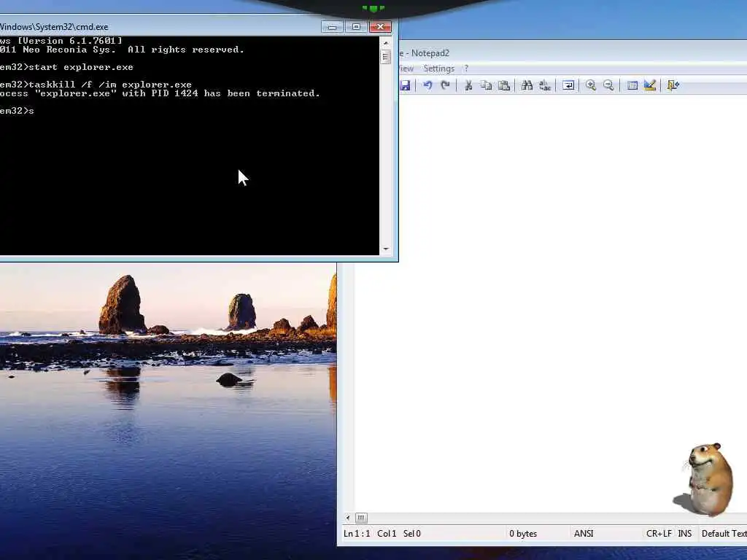Open Find with the binoculars icon
Viewport: 747px width, 560px height.
(x=527, y=85)
